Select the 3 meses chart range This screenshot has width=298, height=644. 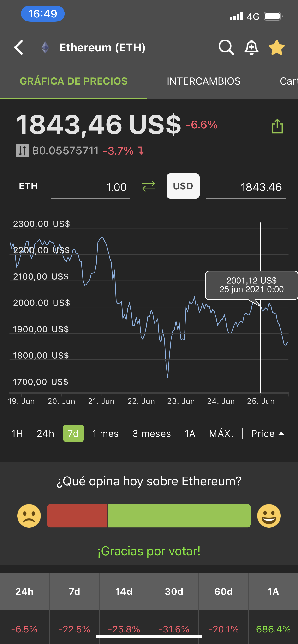click(151, 433)
